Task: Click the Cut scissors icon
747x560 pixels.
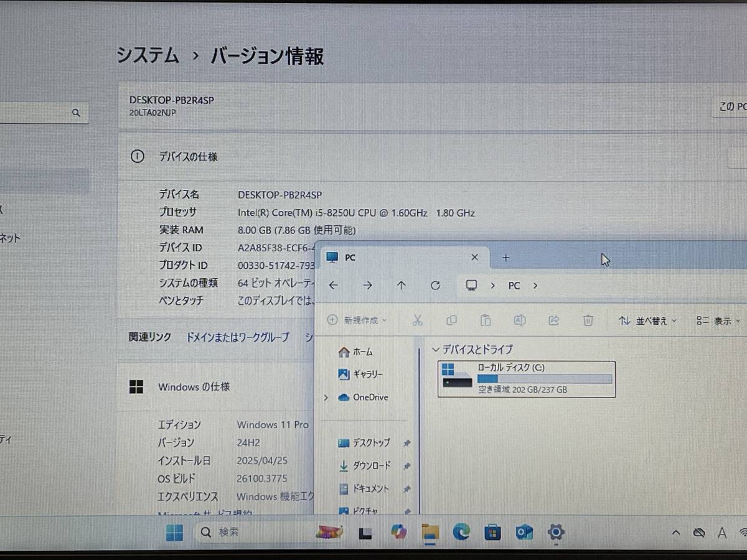Action: [418, 320]
